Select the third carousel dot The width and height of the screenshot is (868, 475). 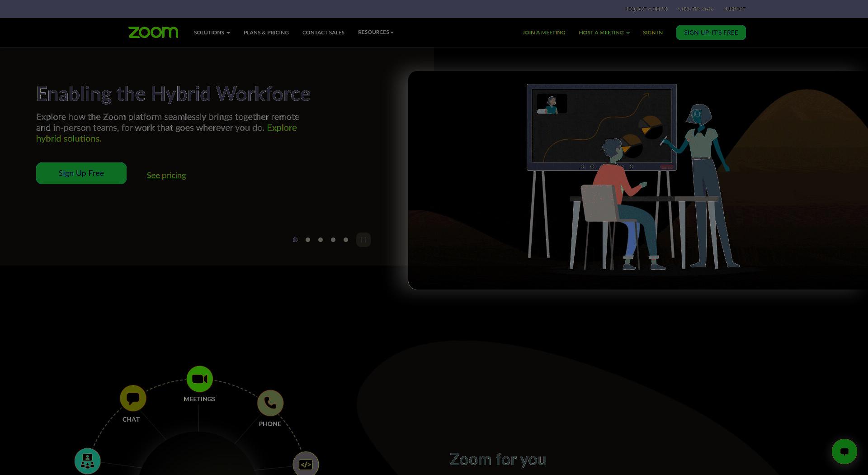click(321, 240)
